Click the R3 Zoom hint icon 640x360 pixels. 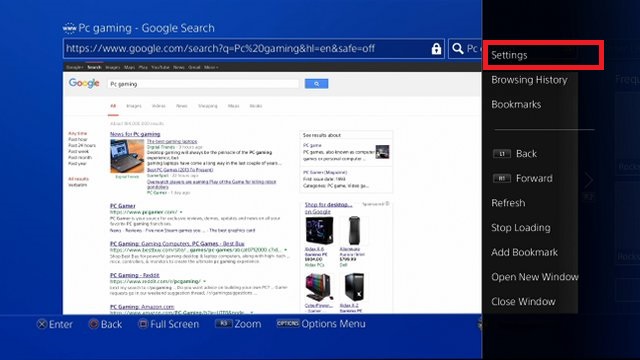click(223, 324)
